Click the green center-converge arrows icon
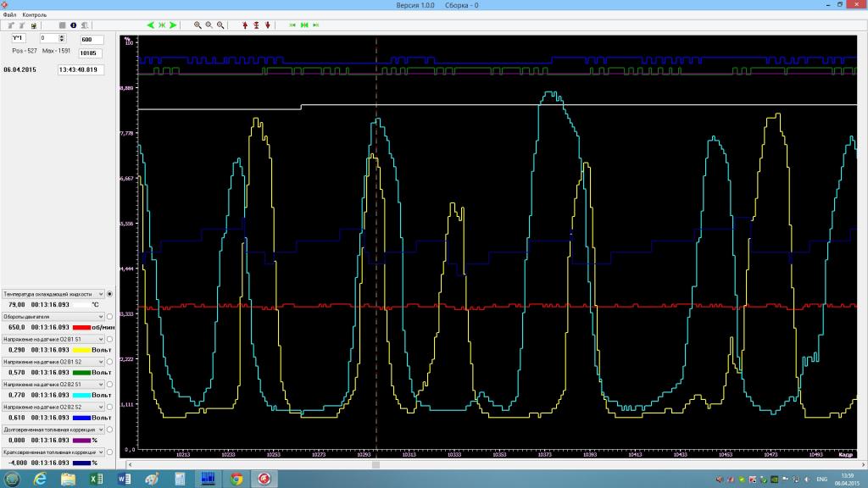 (x=162, y=25)
